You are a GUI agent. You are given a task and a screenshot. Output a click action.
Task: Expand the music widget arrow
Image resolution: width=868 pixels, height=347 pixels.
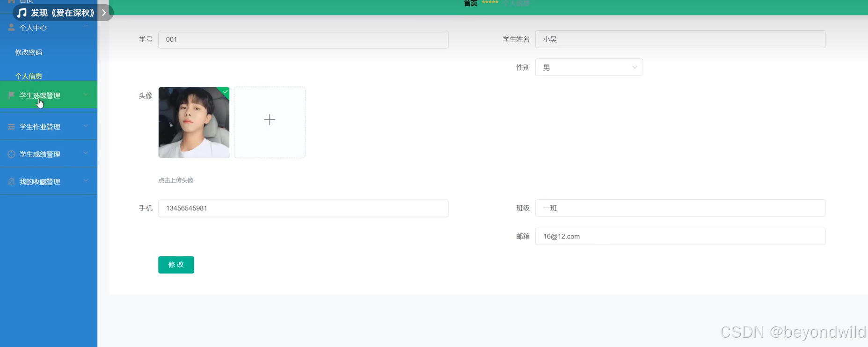point(104,13)
